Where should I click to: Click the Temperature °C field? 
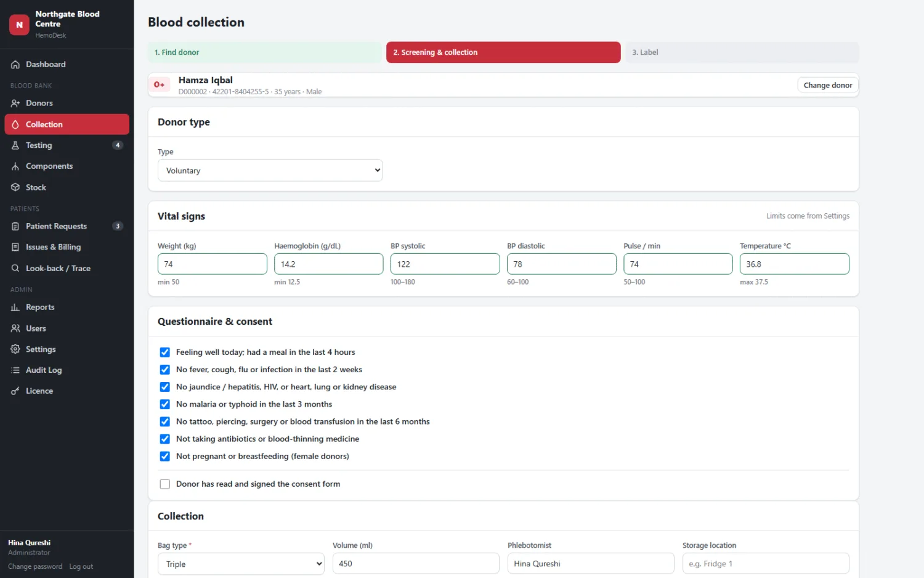[794, 264]
